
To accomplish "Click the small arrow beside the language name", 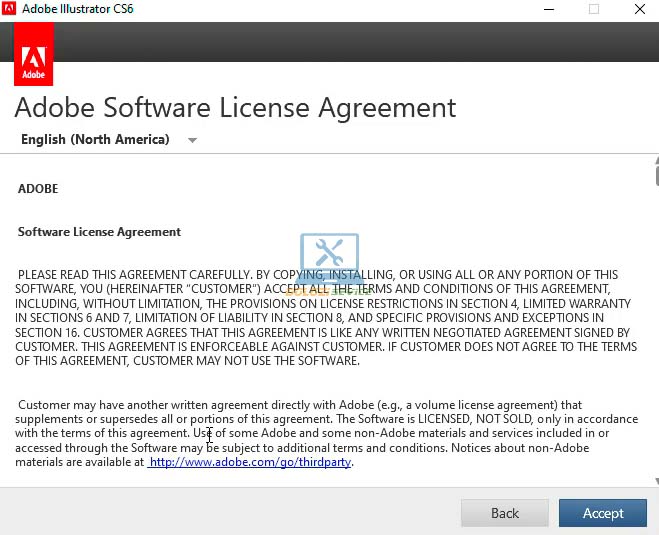I will click(x=192, y=140).
